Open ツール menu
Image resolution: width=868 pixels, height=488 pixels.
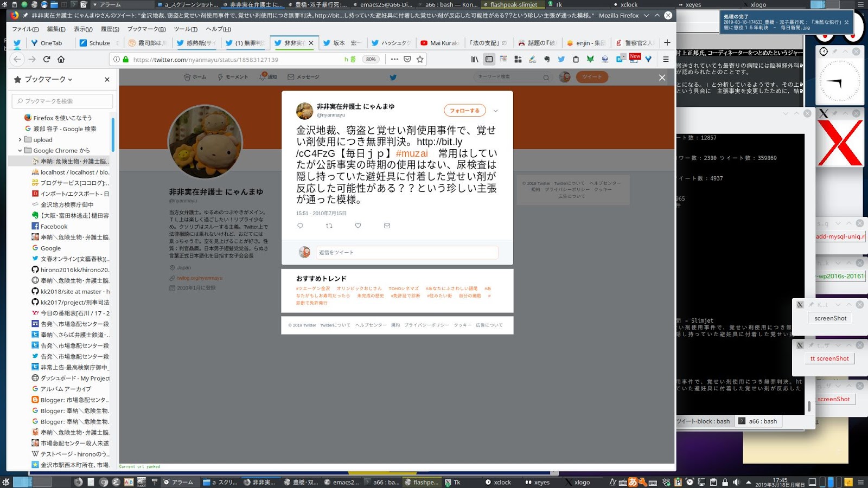tap(186, 29)
